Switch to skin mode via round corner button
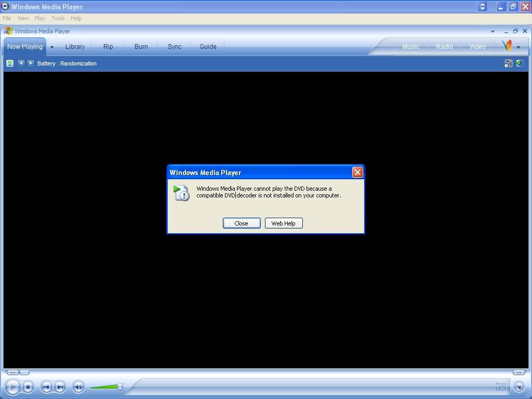 point(519,387)
